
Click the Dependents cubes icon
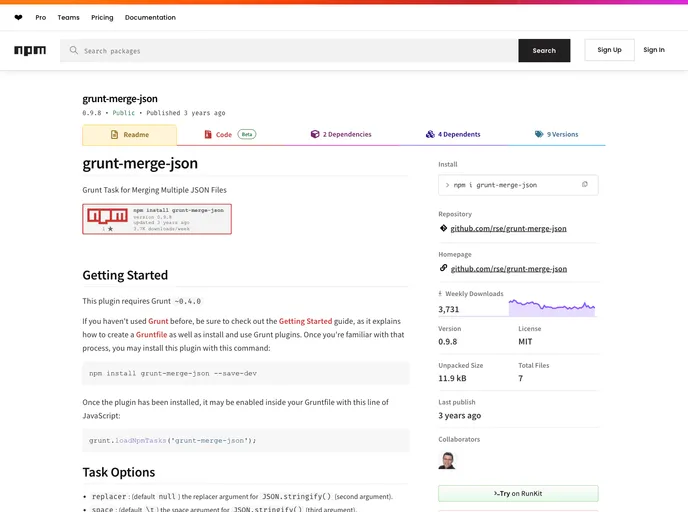click(x=430, y=134)
